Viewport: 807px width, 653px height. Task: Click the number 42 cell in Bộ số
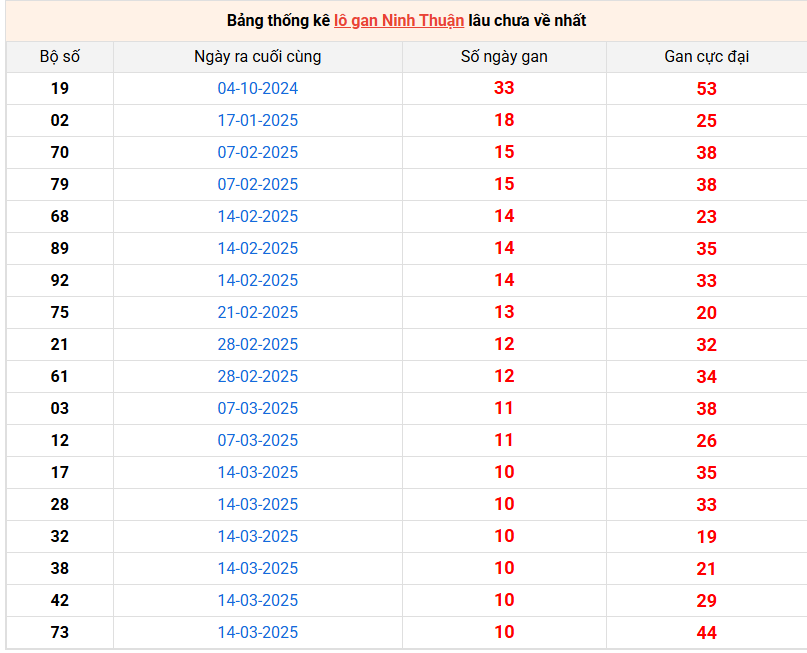pyautogui.click(x=60, y=601)
